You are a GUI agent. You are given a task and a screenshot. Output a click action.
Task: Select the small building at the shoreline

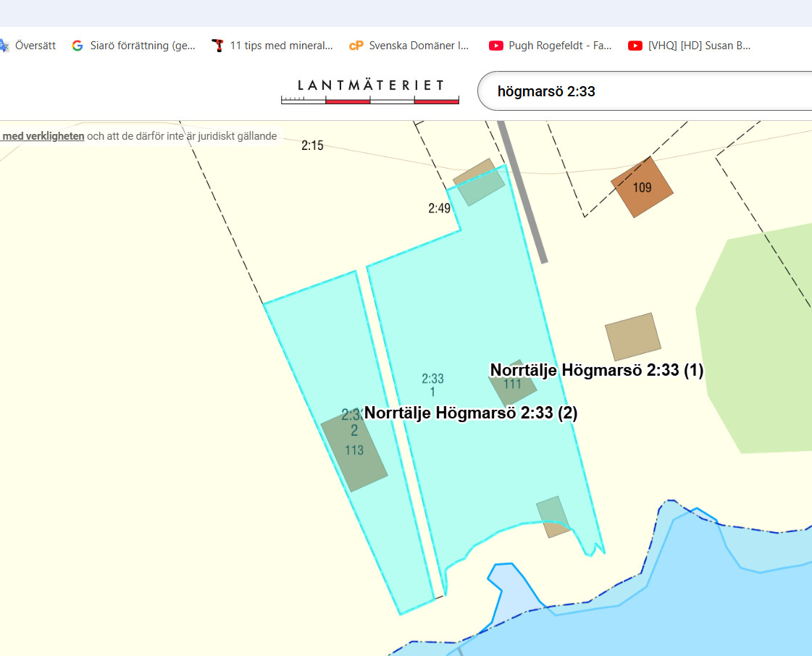(553, 516)
